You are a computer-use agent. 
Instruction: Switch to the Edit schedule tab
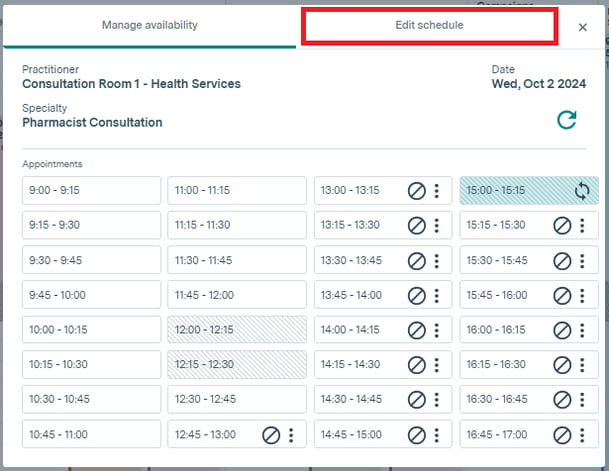(429, 25)
